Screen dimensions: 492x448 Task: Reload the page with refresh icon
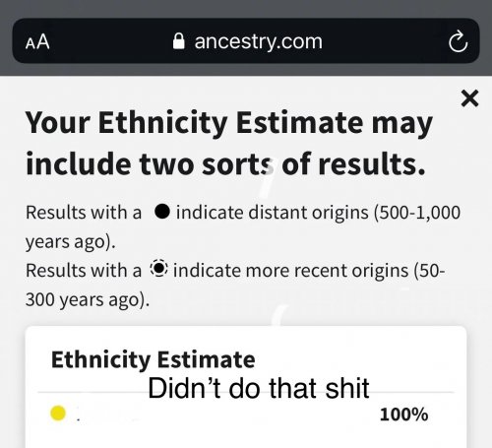(x=459, y=41)
